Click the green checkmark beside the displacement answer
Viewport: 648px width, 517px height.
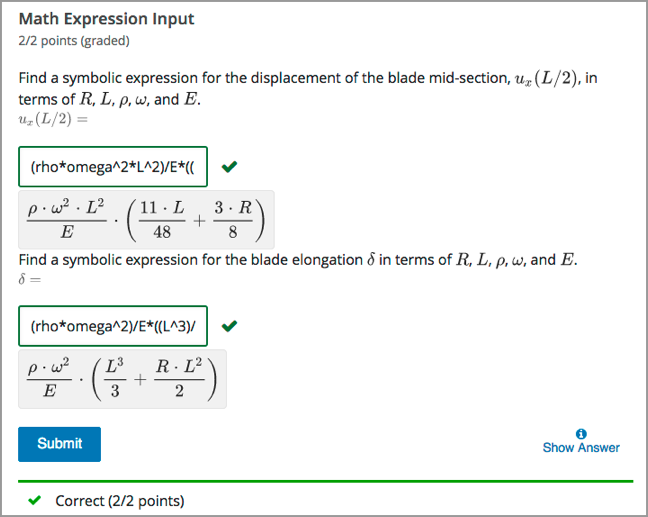click(x=230, y=167)
